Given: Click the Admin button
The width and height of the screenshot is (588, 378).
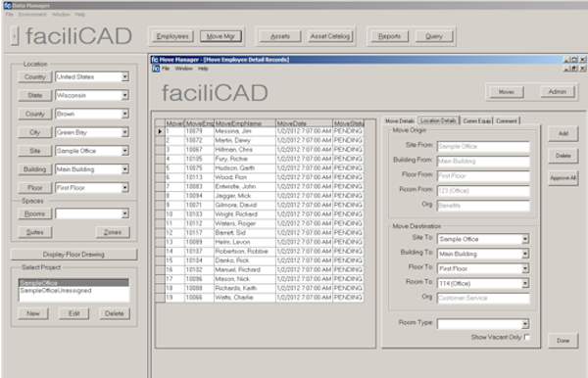Looking at the screenshot, I should (558, 92).
